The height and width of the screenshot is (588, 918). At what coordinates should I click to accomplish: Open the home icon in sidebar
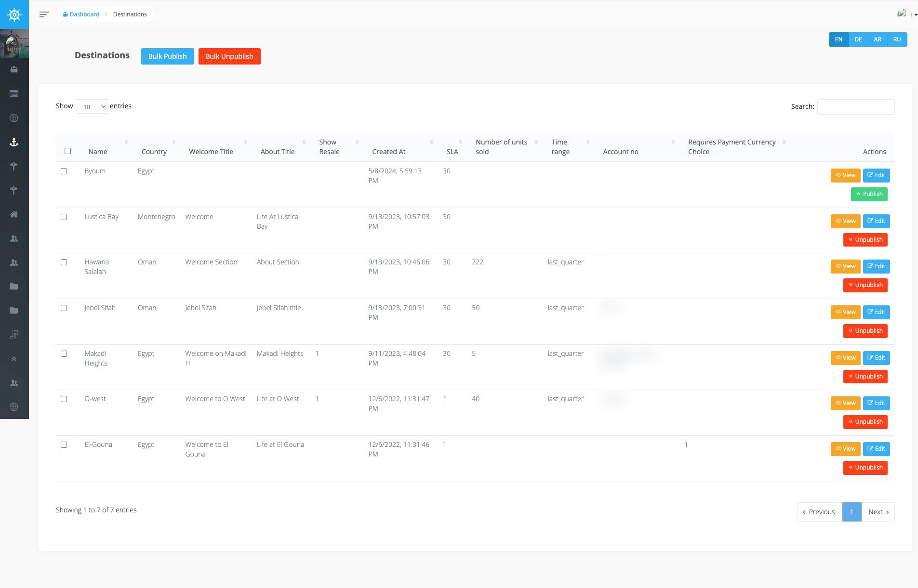[14, 214]
